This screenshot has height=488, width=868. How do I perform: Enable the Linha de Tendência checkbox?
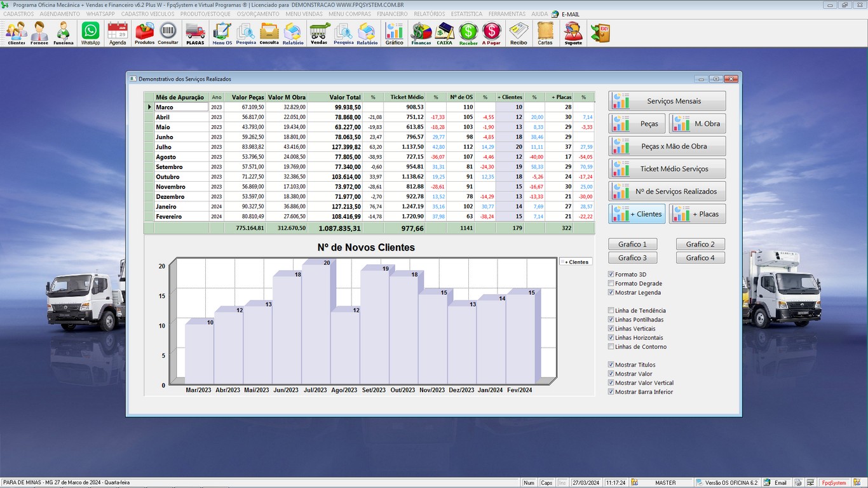tap(611, 311)
